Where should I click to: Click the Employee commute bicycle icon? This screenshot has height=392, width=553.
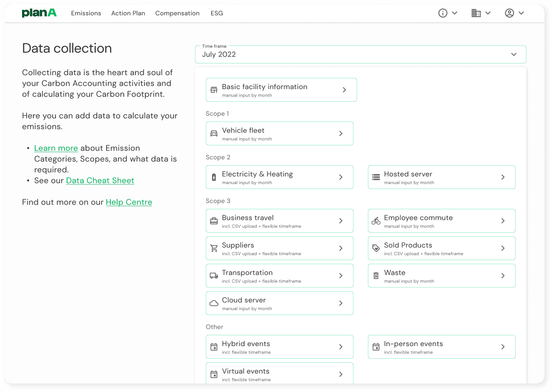point(376,221)
